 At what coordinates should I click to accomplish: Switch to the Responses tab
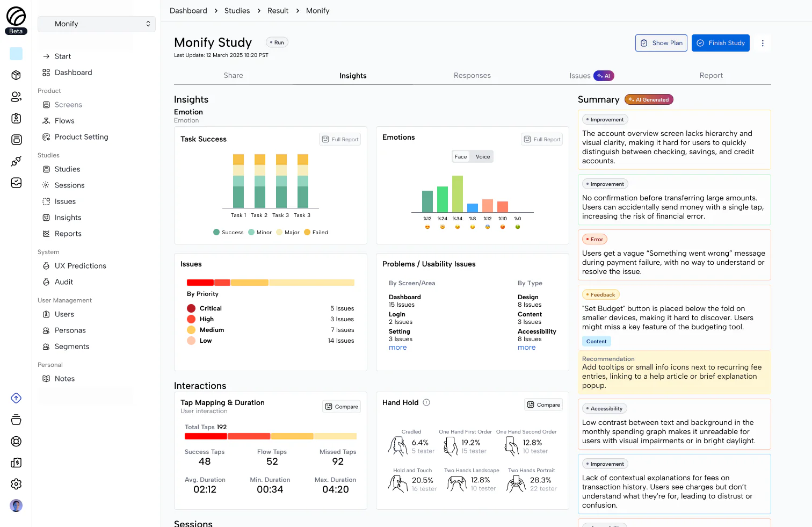(472, 75)
